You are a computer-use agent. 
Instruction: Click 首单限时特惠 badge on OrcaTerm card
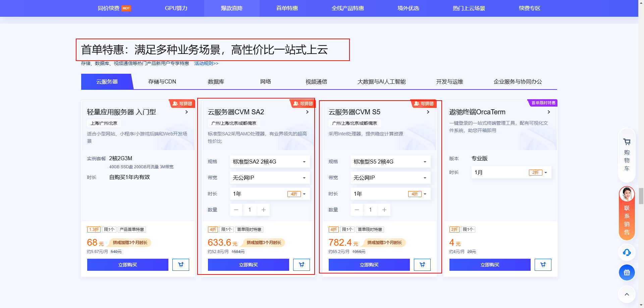(543, 103)
